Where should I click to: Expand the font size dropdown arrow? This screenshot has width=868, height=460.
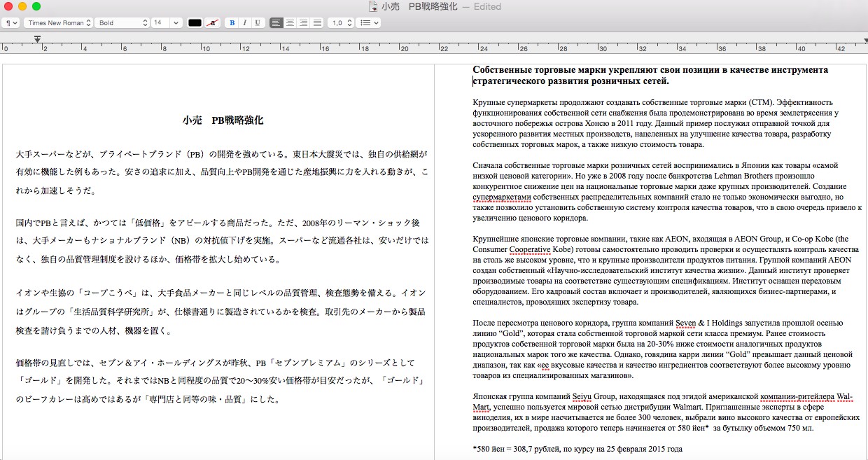[x=176, y=22]
